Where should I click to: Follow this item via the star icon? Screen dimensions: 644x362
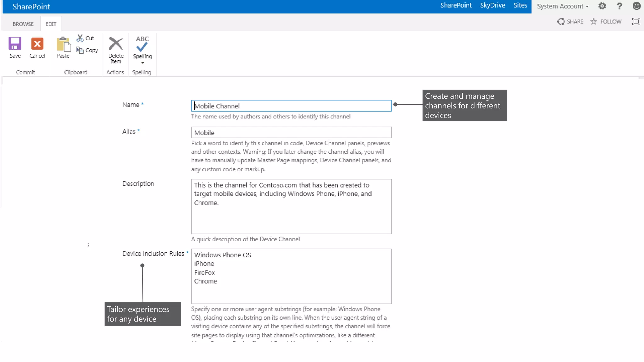click(593, 21)
